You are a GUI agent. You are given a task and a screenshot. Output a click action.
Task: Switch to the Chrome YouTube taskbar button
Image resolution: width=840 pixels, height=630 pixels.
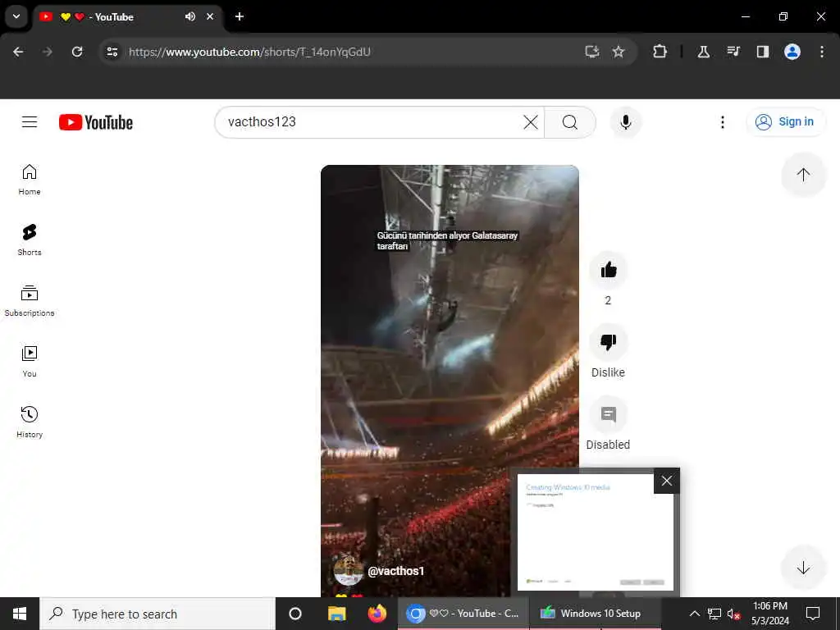click(x=463, y=614)
